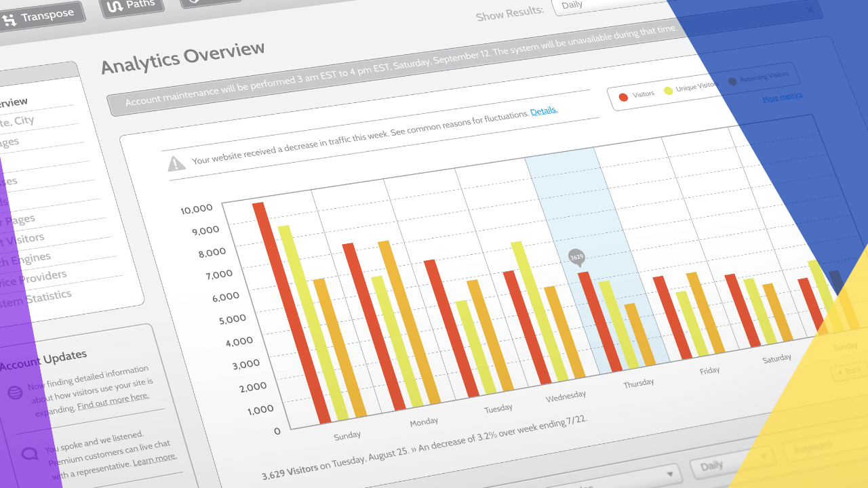
Task: Click the tall red Visitors bar for Sunday
Action: coord(292,312)
